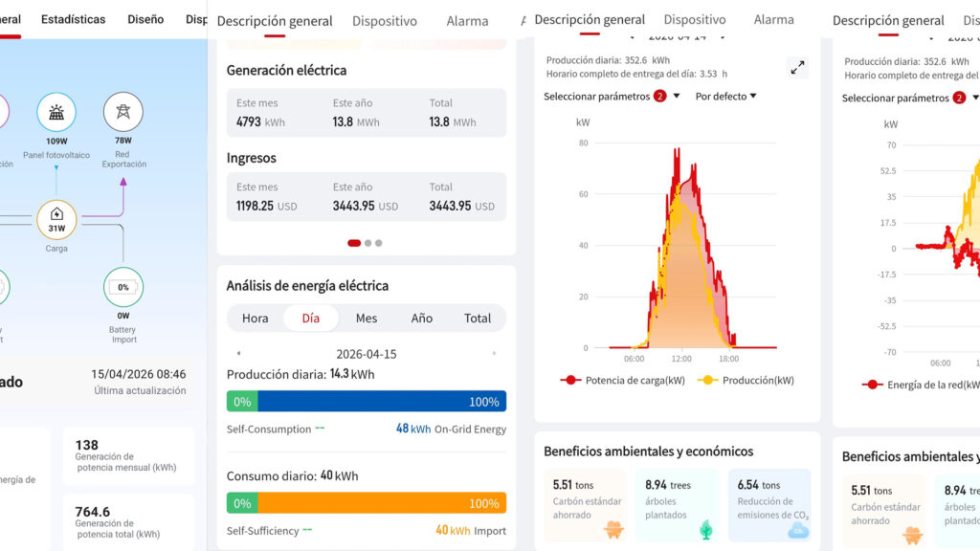Click the Red Exportación grid tower icon

click(122, 112)
